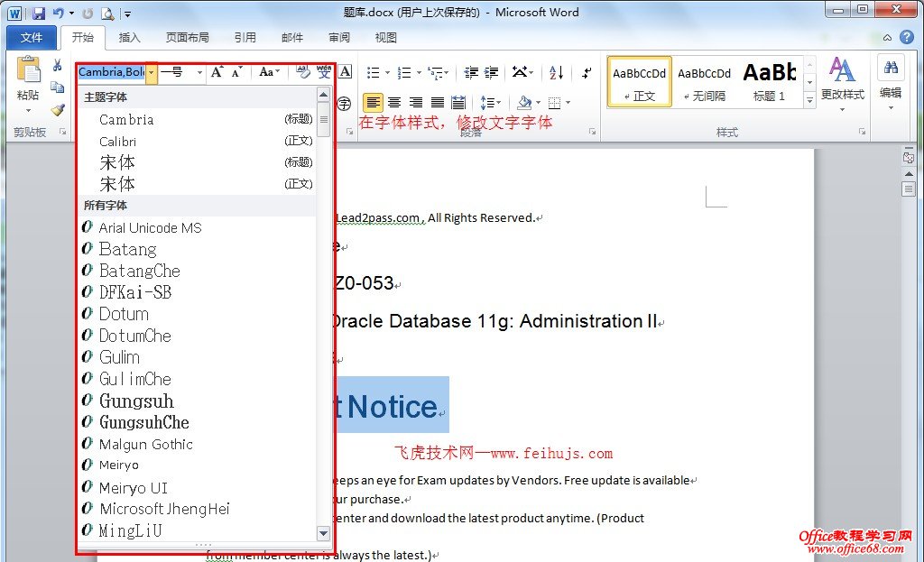Toggle Align Right button

pos(415,103)
